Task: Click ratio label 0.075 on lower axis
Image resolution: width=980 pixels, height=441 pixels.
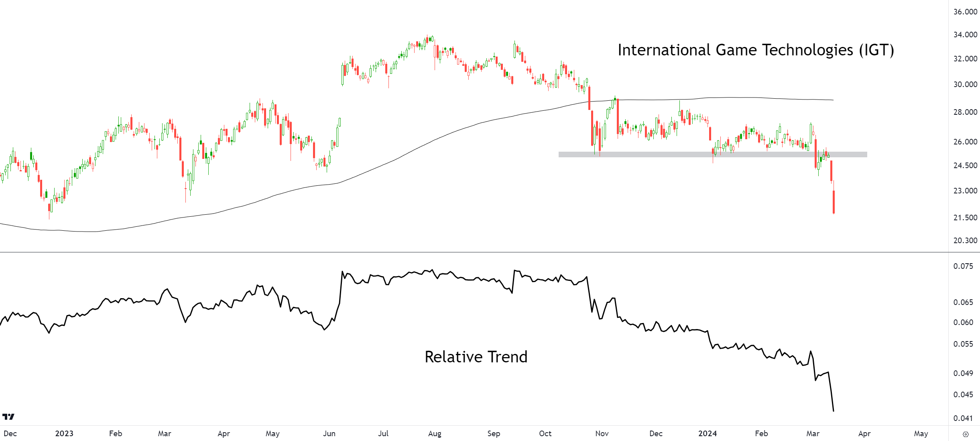Action: click(963, 266)
